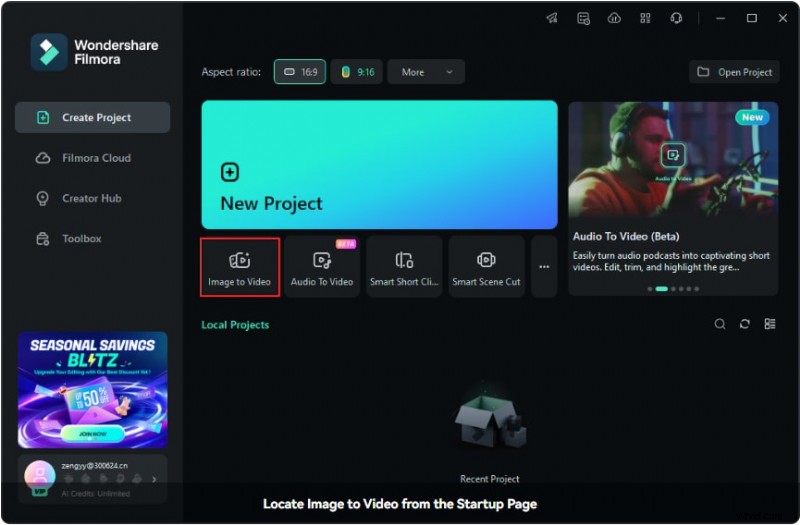This screenshot has height=525, width=800.
Task: Select the 16:9 aspect ratio
Action: tap(300, 72)
